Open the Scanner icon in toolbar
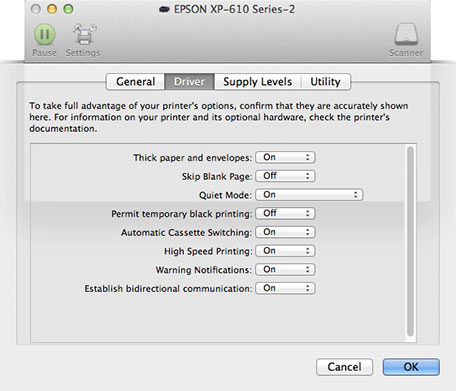Screen dimensions: 456x391 [x=406, y=34]
